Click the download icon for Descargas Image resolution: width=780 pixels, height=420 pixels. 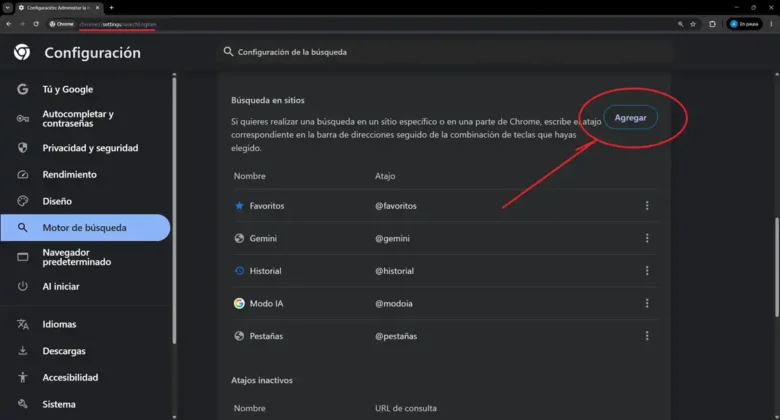22,351
